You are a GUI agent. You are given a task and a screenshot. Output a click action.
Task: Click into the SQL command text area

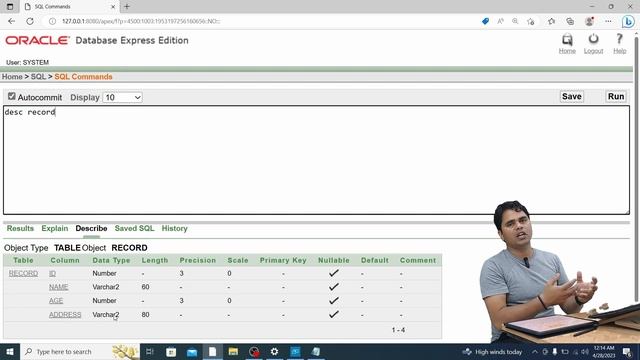pos(316,160)
